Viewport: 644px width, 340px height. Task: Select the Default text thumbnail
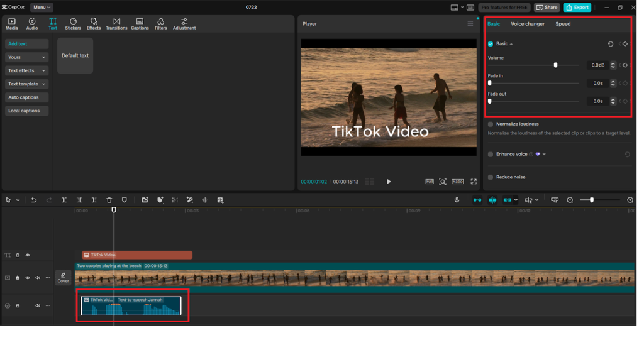(x=75, y=55)
